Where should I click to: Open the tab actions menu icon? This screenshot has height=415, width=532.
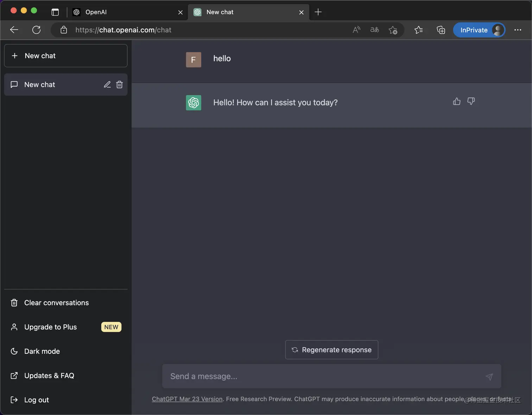point(55,12)
